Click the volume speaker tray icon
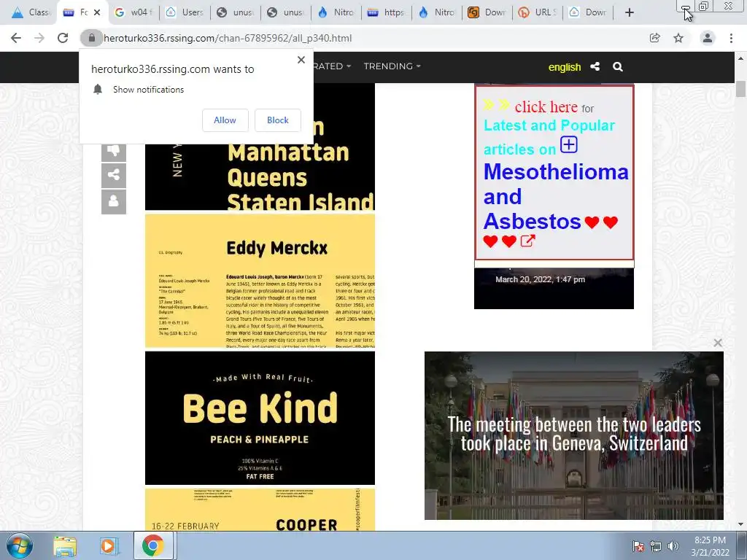Image resolution: width=747 pixels, height=560 pixels. coord(673,546)
